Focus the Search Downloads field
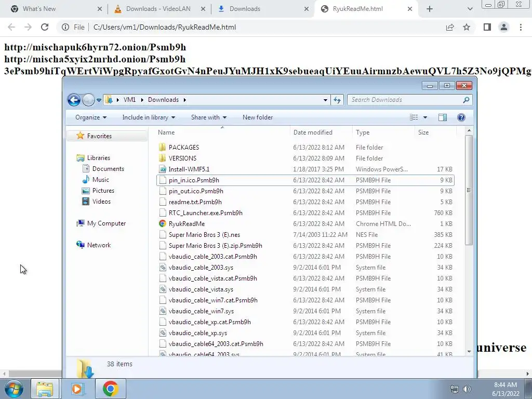The width and height of the screenshot is (532, 399). coord(409,100)
